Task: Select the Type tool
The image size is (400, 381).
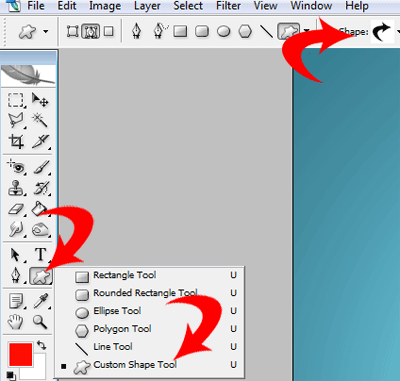Action: [x=40, y=254]
